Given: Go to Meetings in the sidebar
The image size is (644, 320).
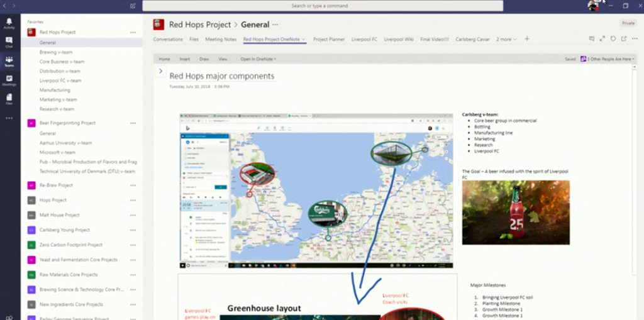Looking at the screenshot, I should click(9, 80).
